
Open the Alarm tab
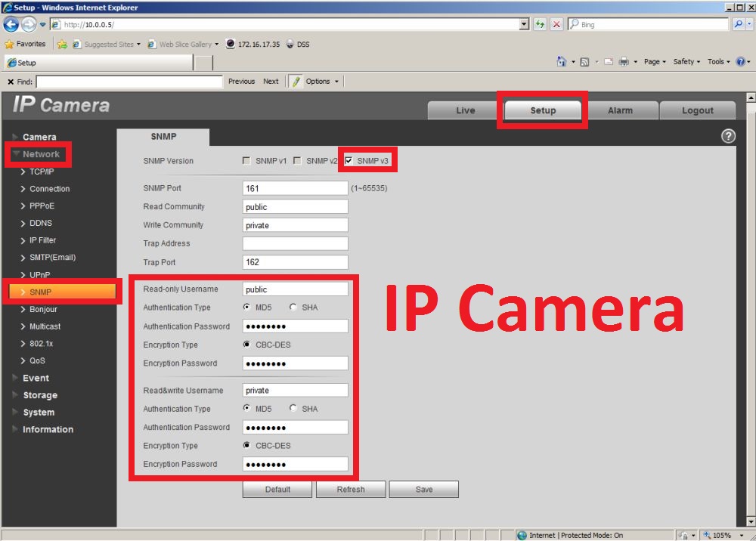pyautogui.click(x=620, y=110)
